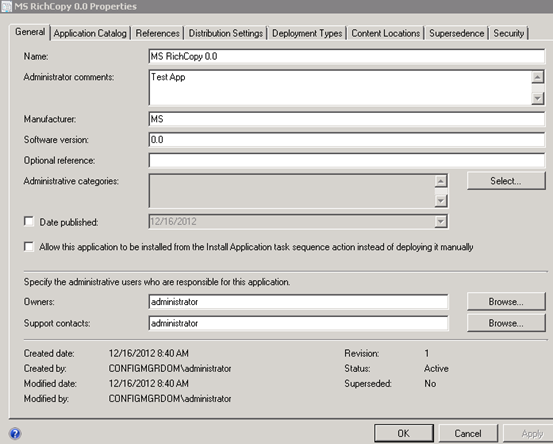Image resolution: width=553 pixels, height=444 pixels.
Task: Click into Administrator comments text box
Action: click(340, 87)
